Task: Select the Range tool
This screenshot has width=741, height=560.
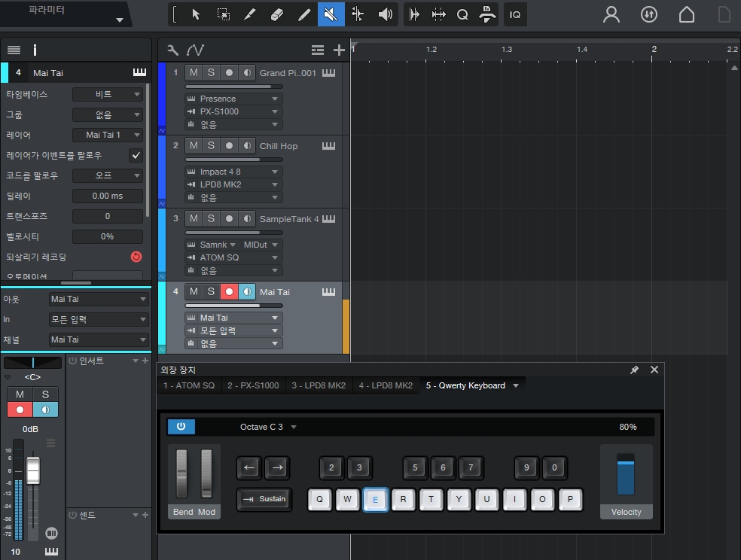Action: point(223,14)
